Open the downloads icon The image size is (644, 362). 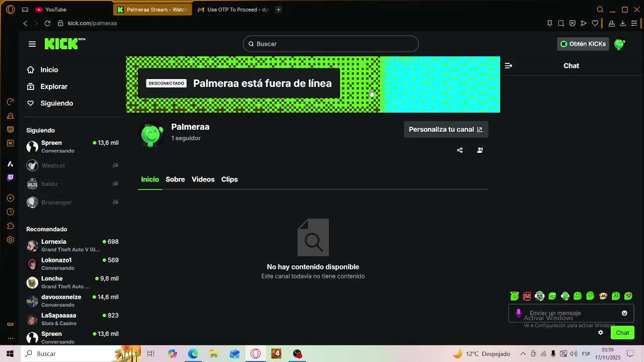coord(622,23)
